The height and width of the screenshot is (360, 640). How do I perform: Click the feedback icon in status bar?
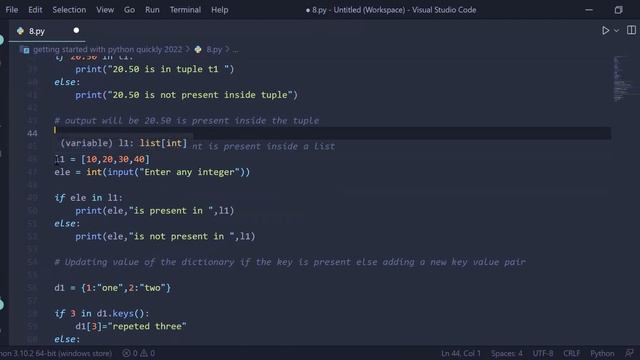pos(629,353)
